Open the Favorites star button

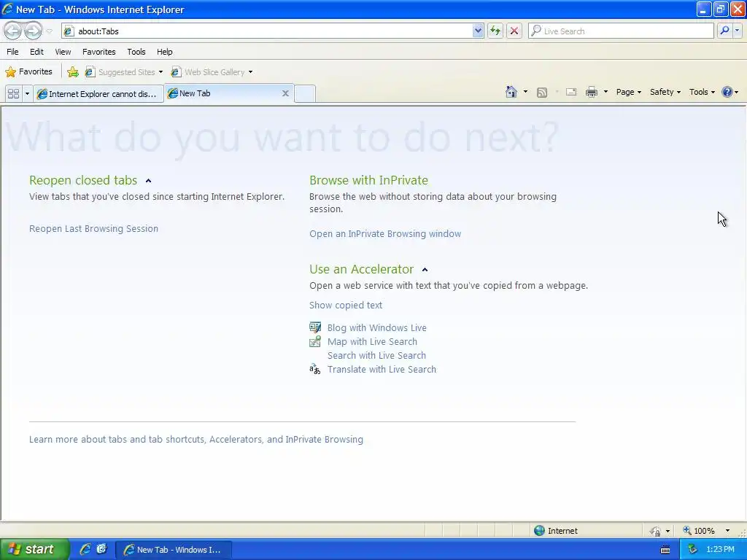(x=28, y=72)
